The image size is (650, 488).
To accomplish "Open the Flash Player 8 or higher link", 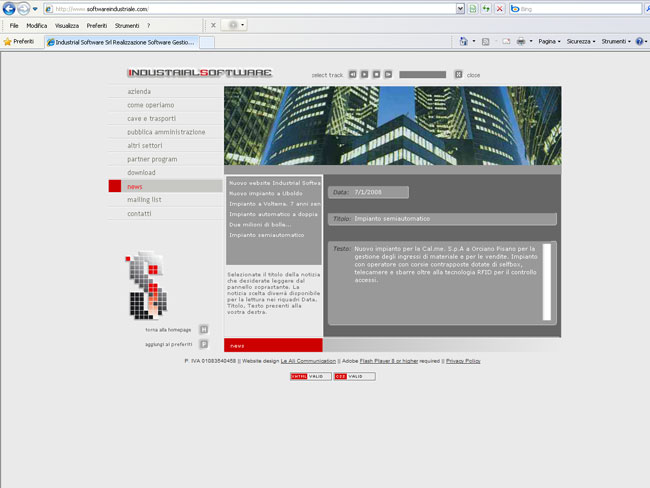I will [x=389, y=361].
